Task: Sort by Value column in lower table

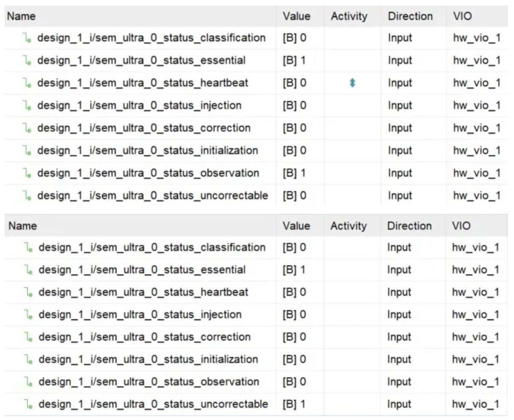Action: click(x=296, y=226)
